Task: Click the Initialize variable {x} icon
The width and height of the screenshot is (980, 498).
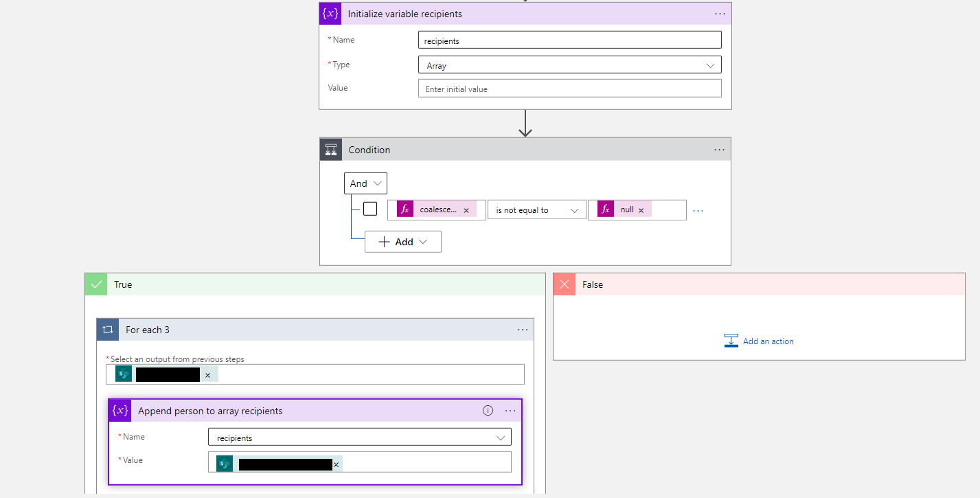Action: point(330,13)
